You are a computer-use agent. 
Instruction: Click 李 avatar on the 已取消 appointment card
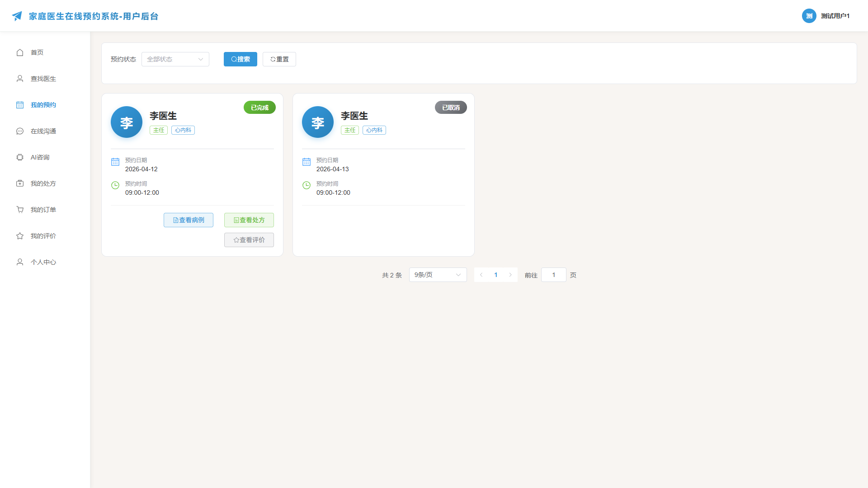click(x=318, y=122)
